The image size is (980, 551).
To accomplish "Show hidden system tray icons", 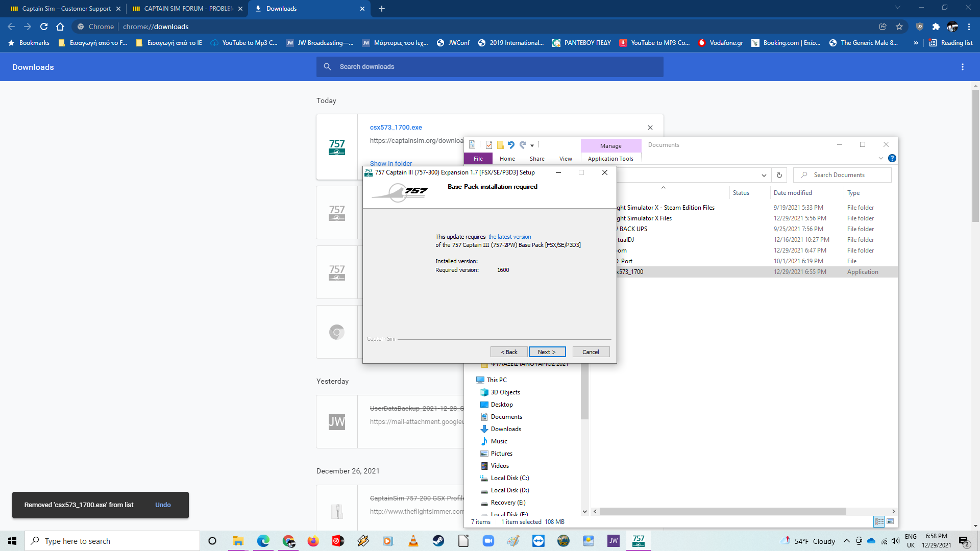I will [x=846, y=541].
